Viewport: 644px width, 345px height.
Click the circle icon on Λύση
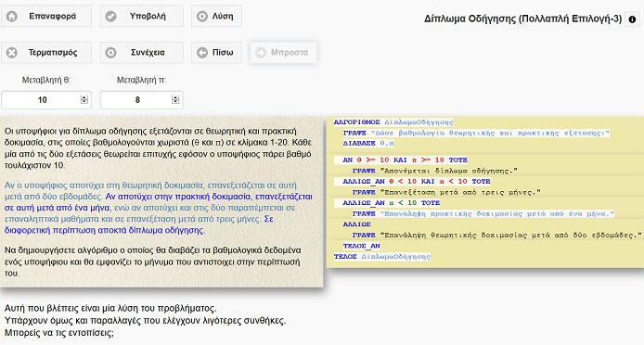(202, 17)
